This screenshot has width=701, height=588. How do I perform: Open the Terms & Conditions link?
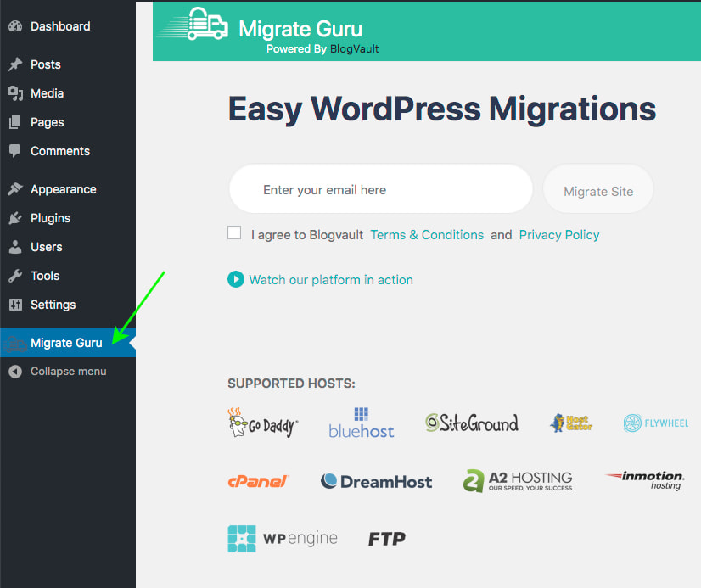427,234
